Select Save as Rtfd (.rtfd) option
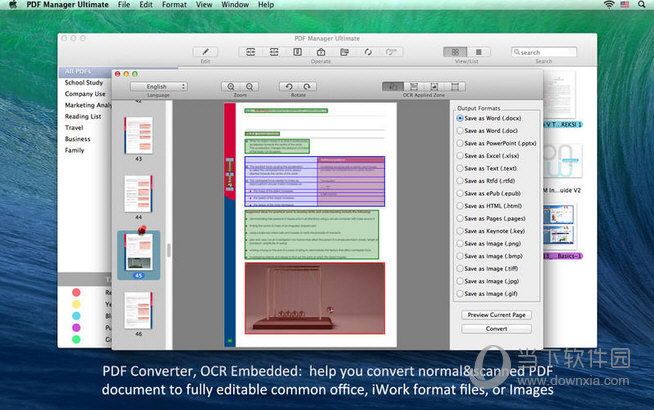 485,181
